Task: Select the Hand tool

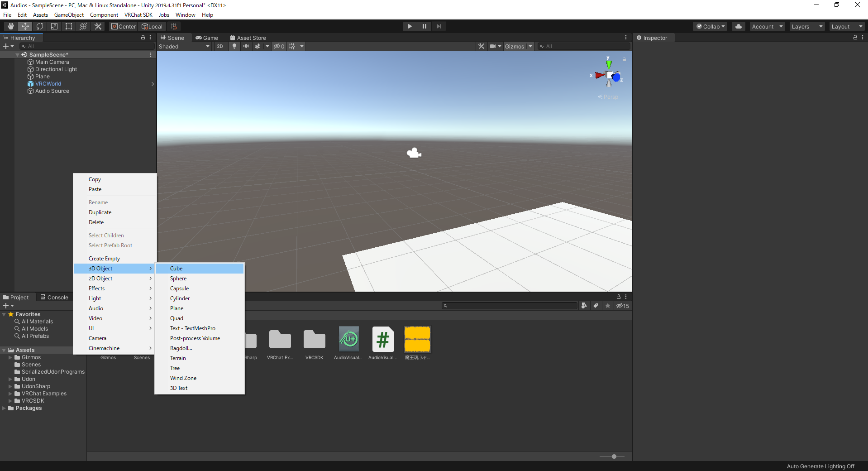Action: pyautogui.click(x=11, y=26)
